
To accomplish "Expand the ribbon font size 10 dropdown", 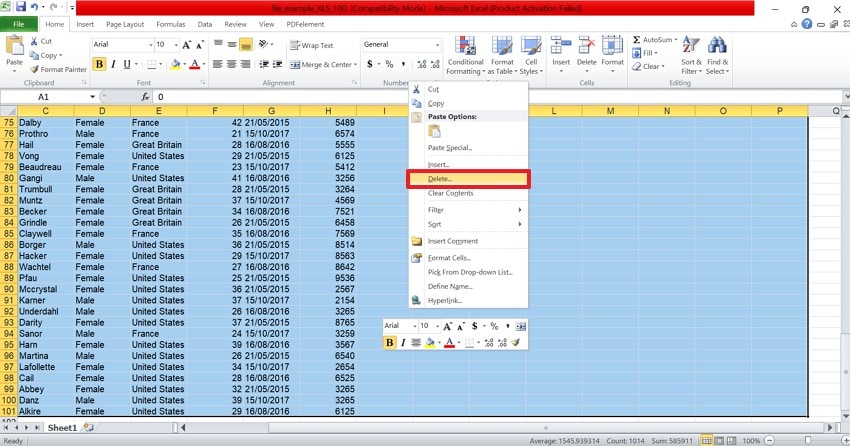I will (x=176, y=44).
